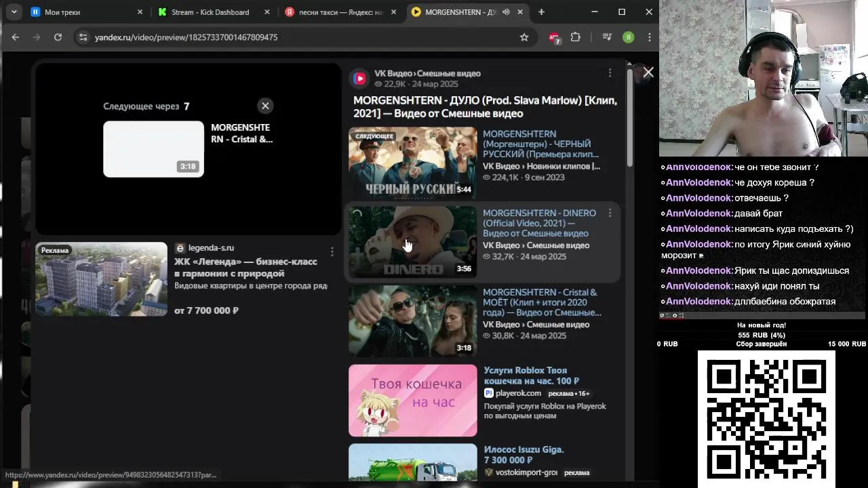
Task: Open legenda-s.ru advertiser link
Action: point(211,248)
